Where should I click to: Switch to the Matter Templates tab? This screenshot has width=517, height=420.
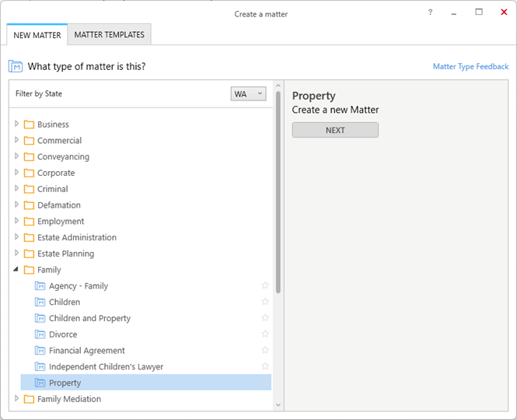pos(109,34)
